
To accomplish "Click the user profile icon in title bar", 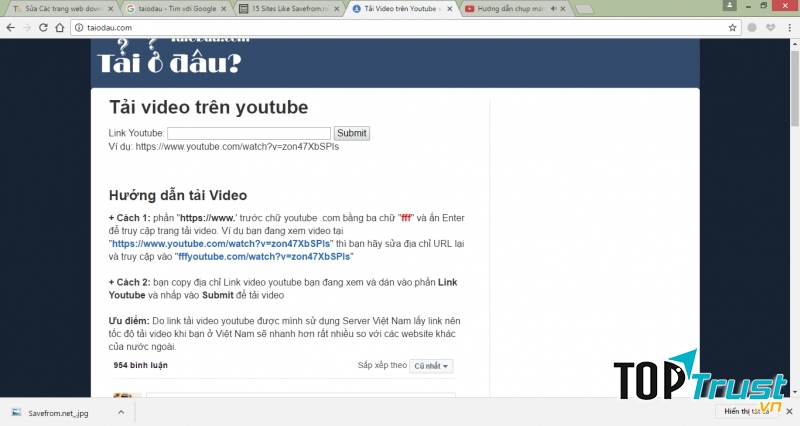I will pyautogui.click(x=731, y=6).
